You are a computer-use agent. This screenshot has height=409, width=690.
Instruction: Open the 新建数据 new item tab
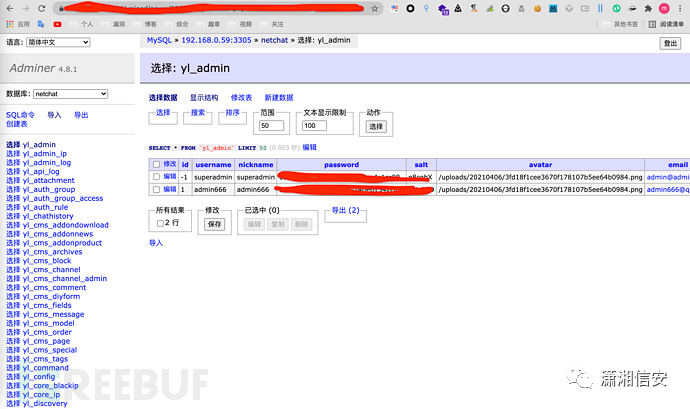pos(279,98)
